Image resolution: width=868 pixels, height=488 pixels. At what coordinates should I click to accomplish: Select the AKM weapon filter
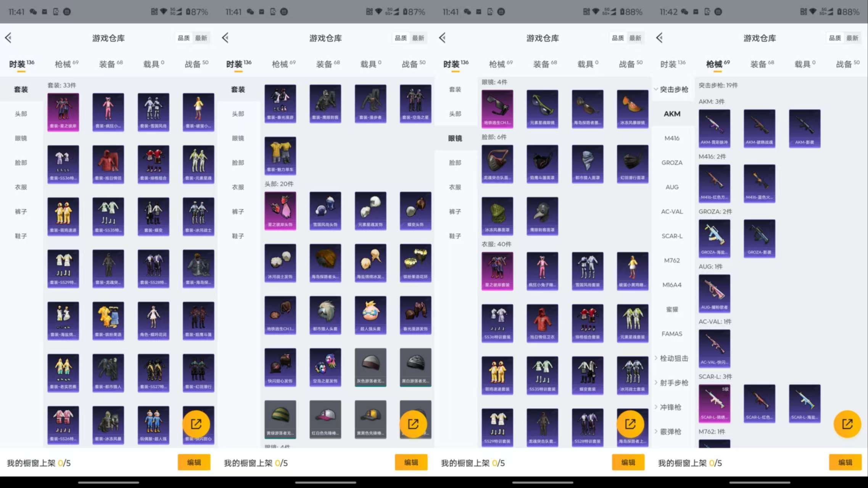click(672, 113)
